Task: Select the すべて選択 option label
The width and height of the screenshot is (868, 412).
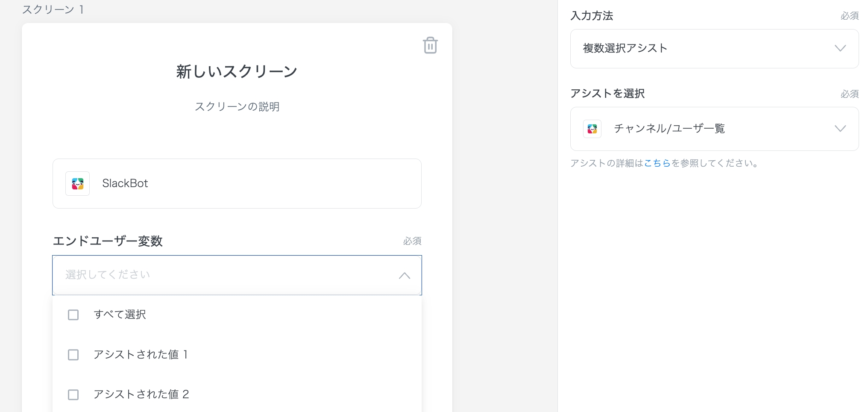Action: tap(120, 315)
